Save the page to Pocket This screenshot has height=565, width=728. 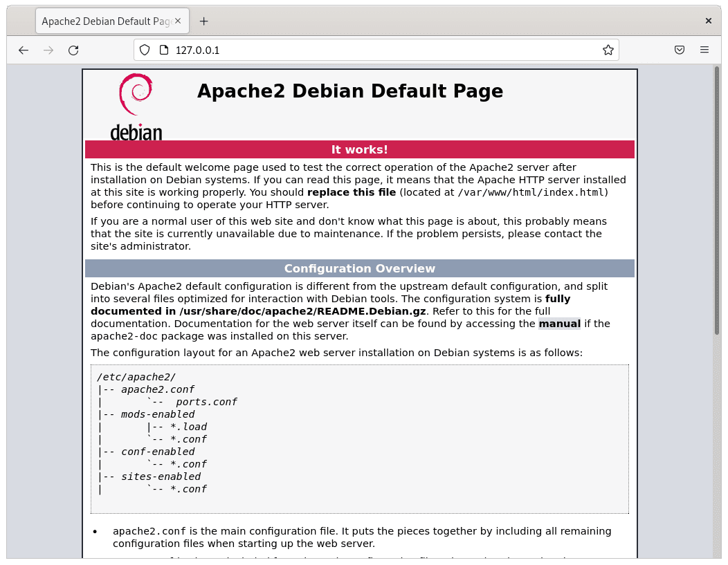(x=679, y=50)
